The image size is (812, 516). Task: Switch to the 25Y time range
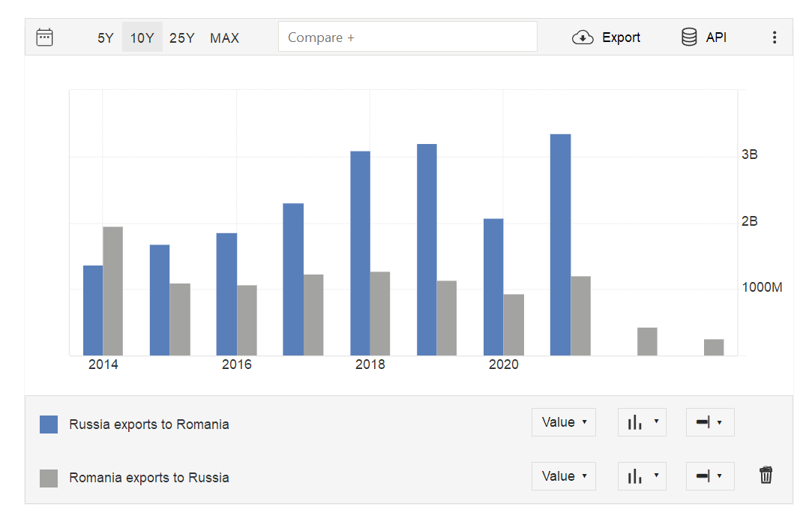pos(182,37)
